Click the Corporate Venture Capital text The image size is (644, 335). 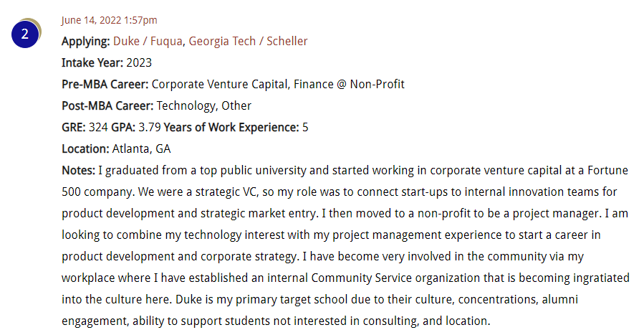click(x=220, y=84)
